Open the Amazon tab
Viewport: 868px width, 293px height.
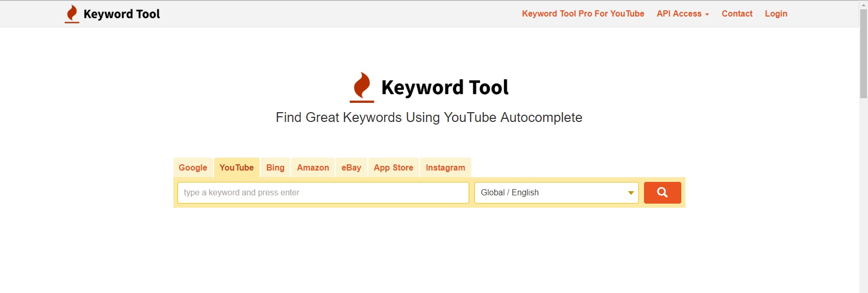click(313, 167)
